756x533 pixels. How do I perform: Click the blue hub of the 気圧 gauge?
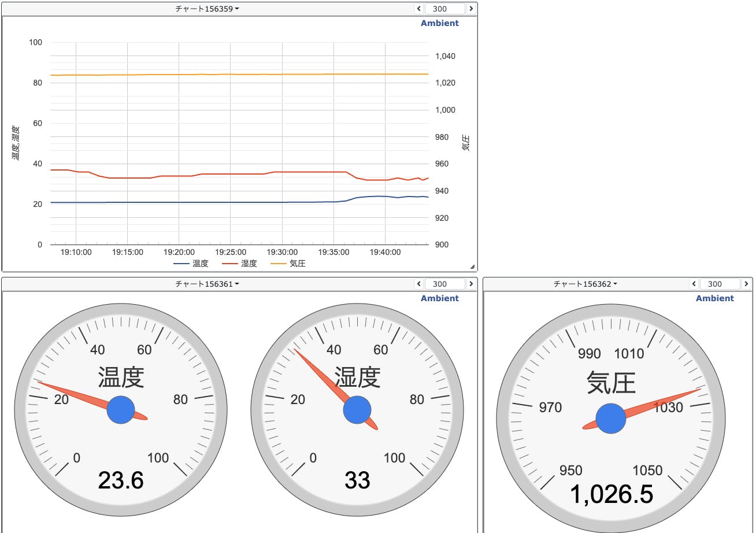(x=610, y=419)
